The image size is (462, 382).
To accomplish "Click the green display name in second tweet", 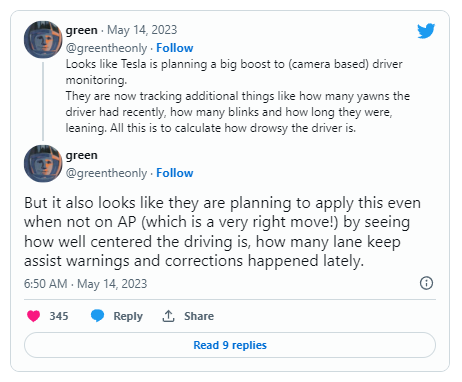I will 82,155.
